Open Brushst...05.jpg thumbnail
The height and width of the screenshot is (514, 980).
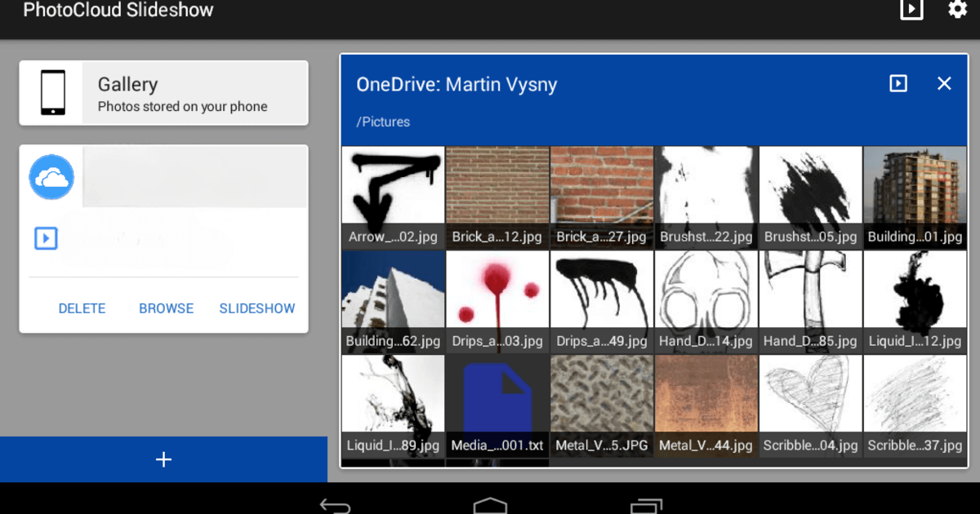[x=811, y=197]
